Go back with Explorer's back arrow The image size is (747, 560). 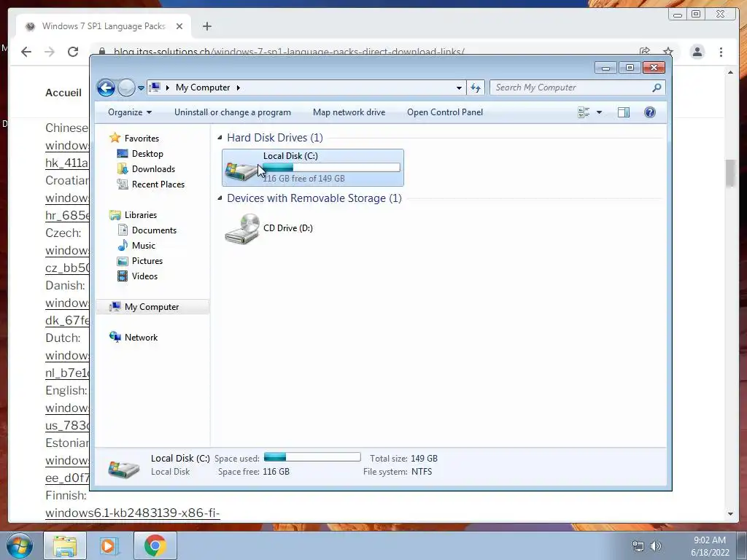click(x=106, y=87)
